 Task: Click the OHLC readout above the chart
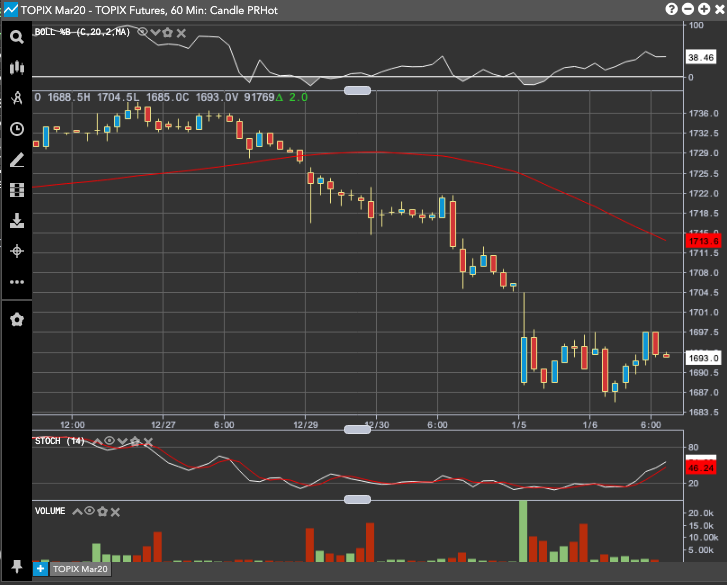pyautogui.click(x=171, y=97)
